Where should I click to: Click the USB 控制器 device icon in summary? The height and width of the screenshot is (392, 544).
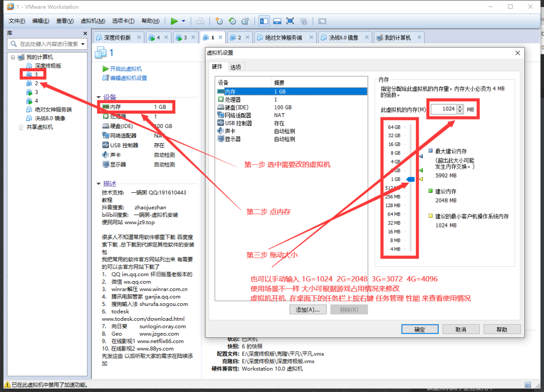point(106,145)
